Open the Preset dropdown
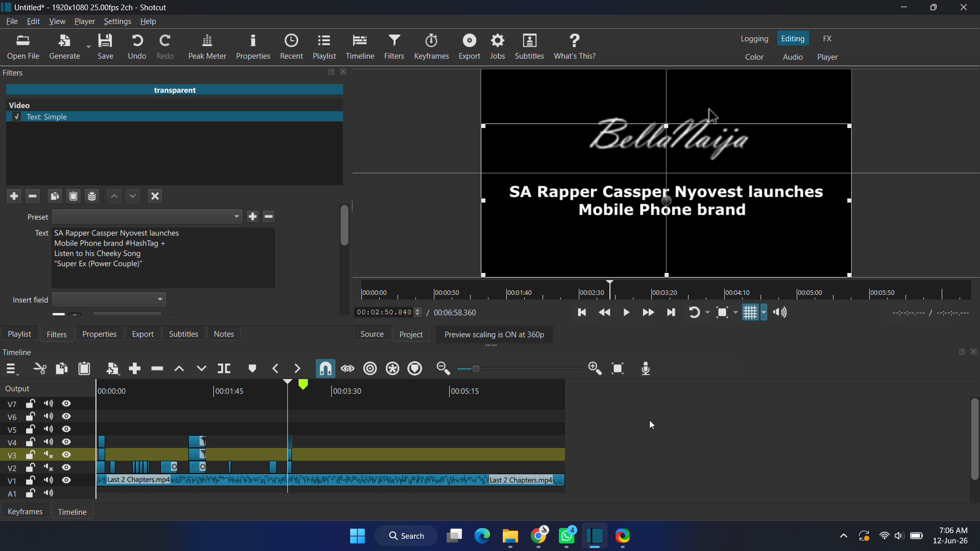 coord(148,217)
